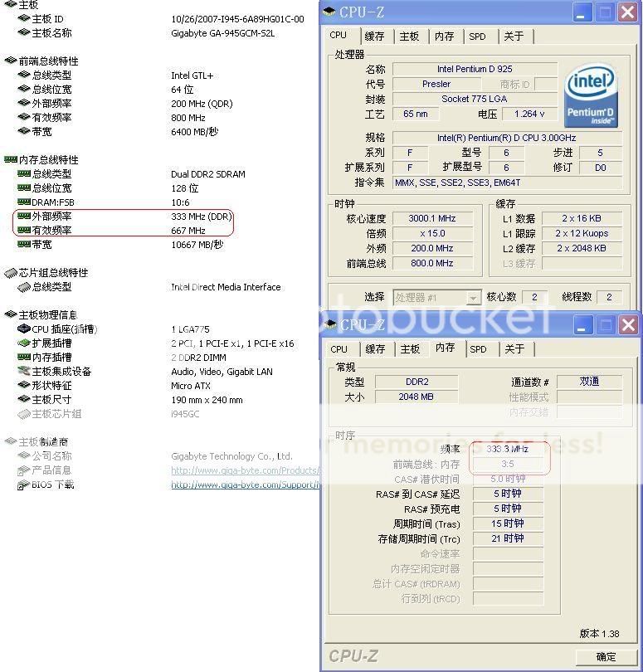The width and height of the screenshot is (643, 672).
Task: Click the L2 缓存 2 x 2048 KB field
Action: [x=582, y=248]
